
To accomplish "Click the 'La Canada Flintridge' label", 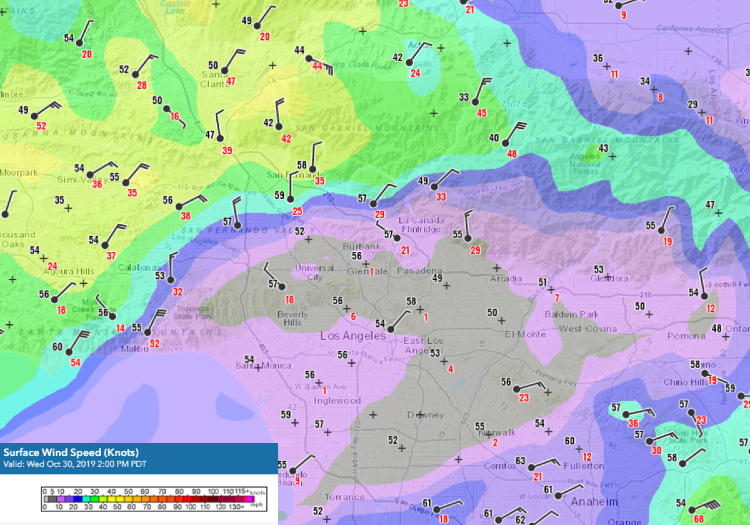I will (x=421, y=225).
